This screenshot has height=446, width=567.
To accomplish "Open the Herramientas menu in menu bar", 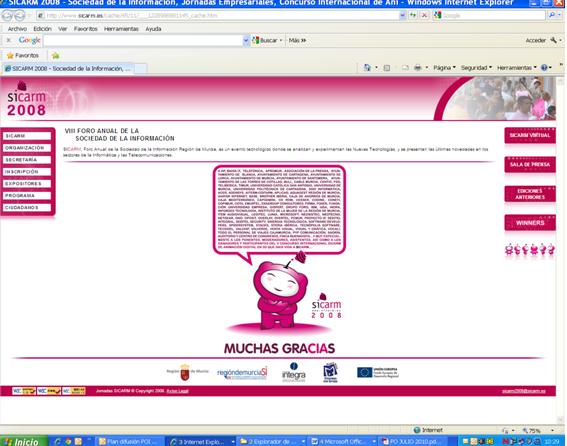I will click(x=121, y=29).
